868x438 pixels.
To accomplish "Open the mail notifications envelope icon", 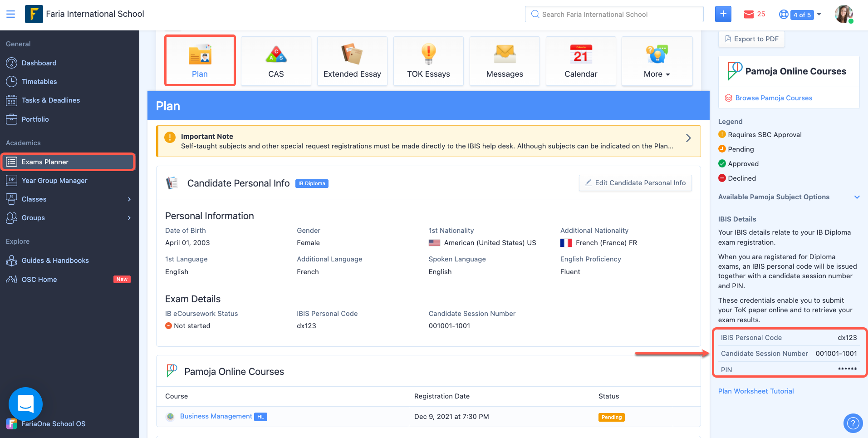I will click(x=749, y=15).
